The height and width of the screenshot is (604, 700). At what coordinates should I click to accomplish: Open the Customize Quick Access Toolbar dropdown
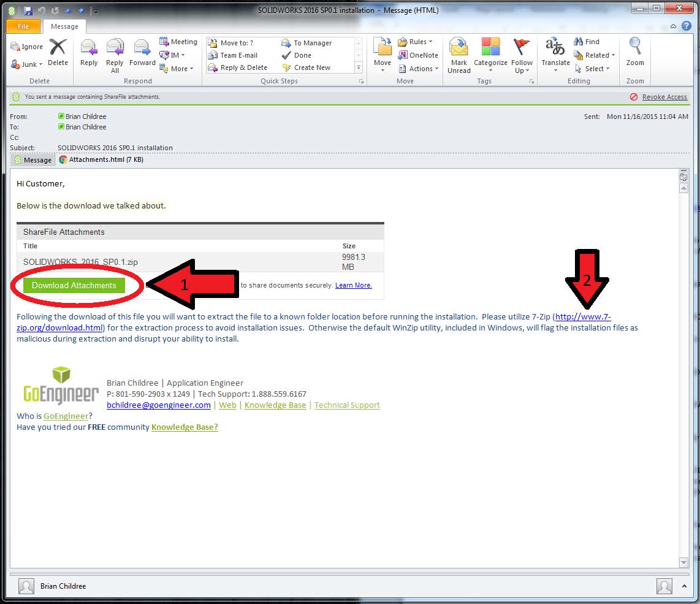[x=96, y=11]
